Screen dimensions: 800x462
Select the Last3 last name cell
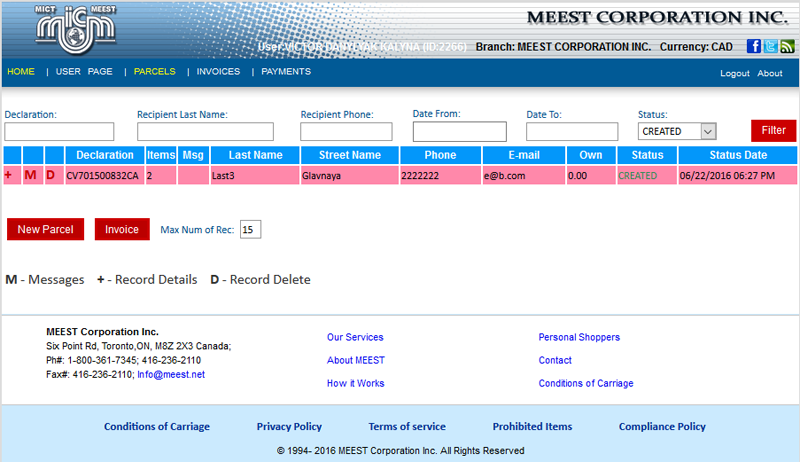coord(255,175)
